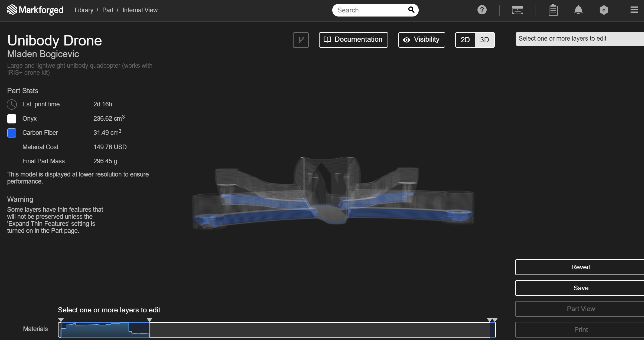Click the magnifier search icon
644x340 pixels.
pos(411,10)
